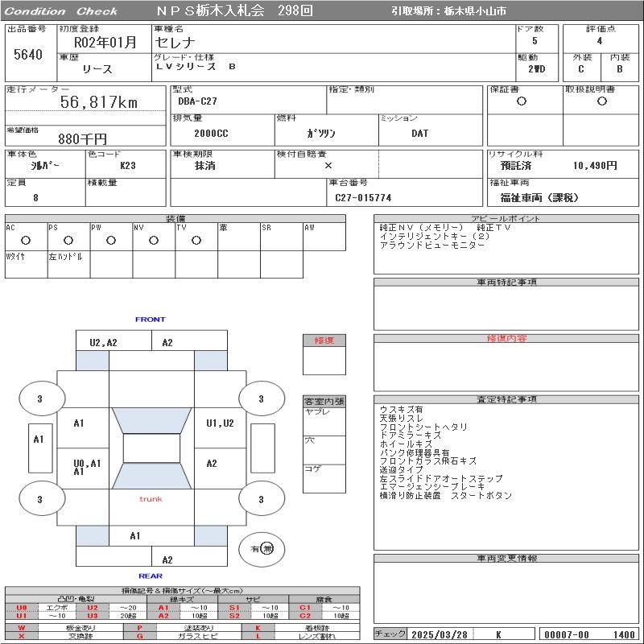
Task: Click the 客室内張 header
Action: (324, 401)
